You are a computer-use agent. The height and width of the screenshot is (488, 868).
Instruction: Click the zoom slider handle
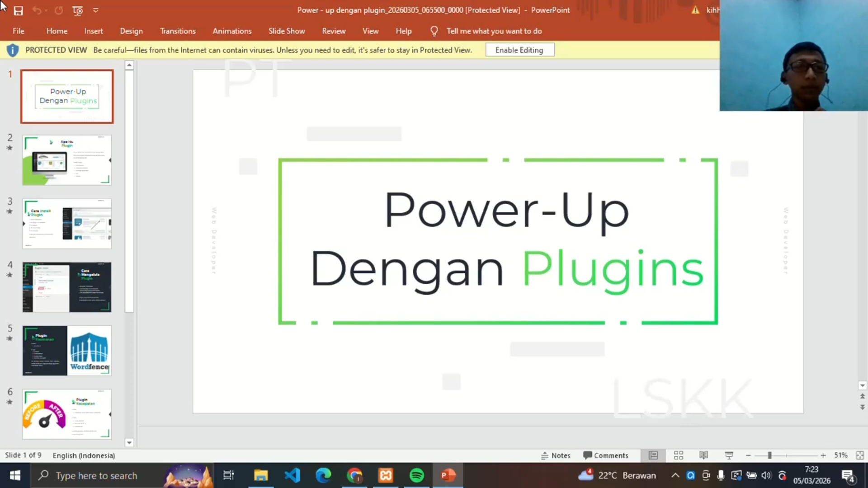[769, 455]
